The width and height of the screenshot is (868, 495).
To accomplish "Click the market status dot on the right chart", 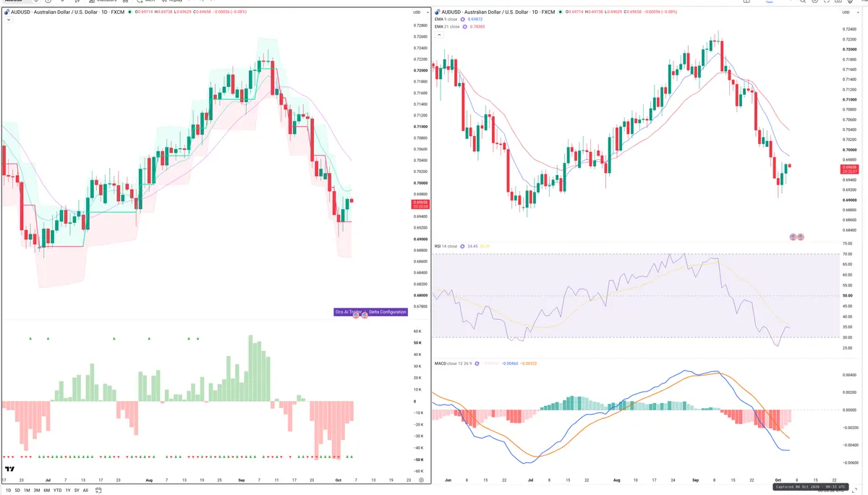I will tap(562, 12).
